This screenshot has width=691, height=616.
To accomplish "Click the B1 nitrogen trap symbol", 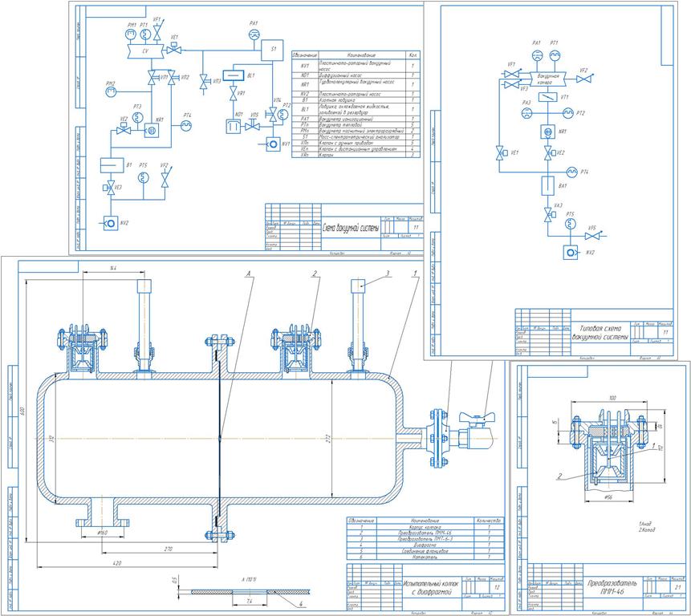I will click(x=111, y=165).
